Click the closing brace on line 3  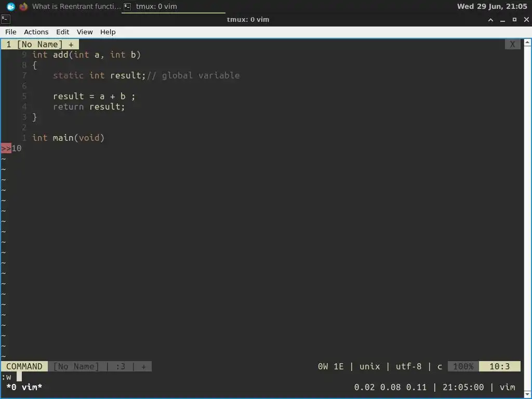pyautogui.click(x=34, y=117)
